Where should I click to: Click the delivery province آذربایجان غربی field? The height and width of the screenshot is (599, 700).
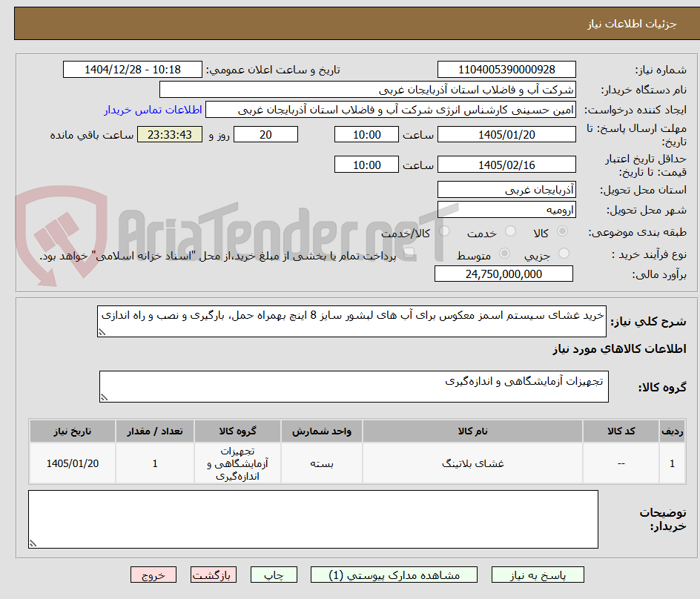[x=506, y=190]
